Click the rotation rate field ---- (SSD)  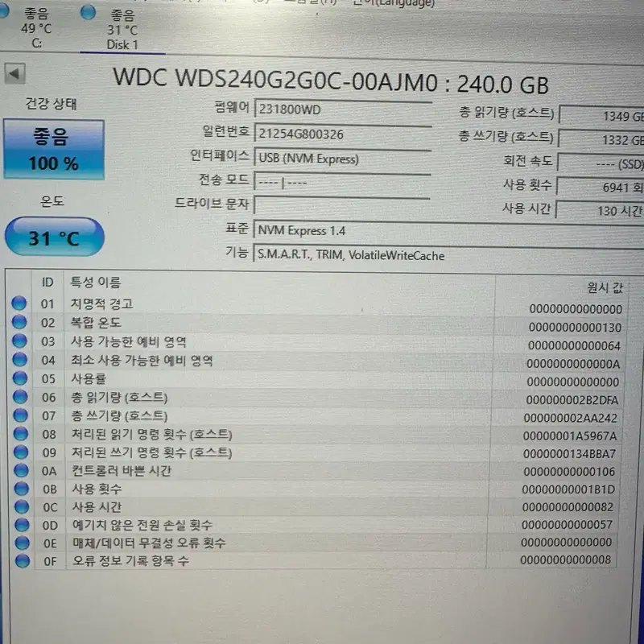point(601,164)
